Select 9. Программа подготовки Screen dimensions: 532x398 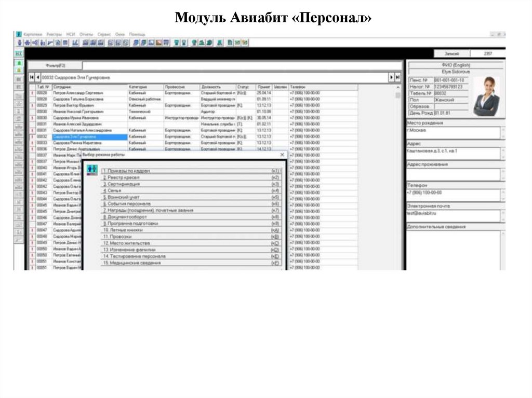click(x=191, y=224)
